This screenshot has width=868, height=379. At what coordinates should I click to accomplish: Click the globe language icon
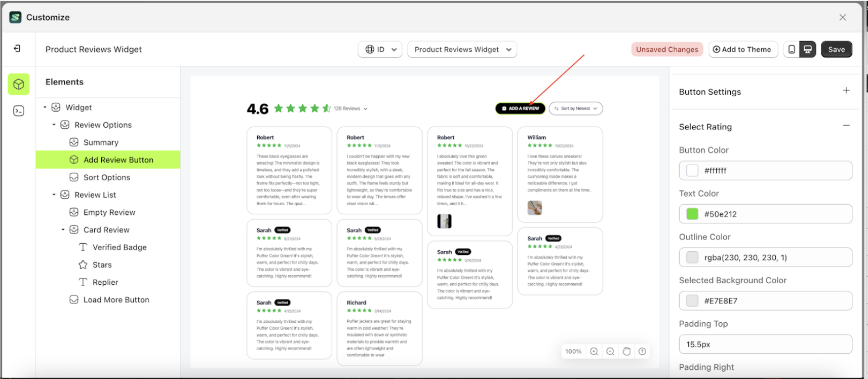370,49
